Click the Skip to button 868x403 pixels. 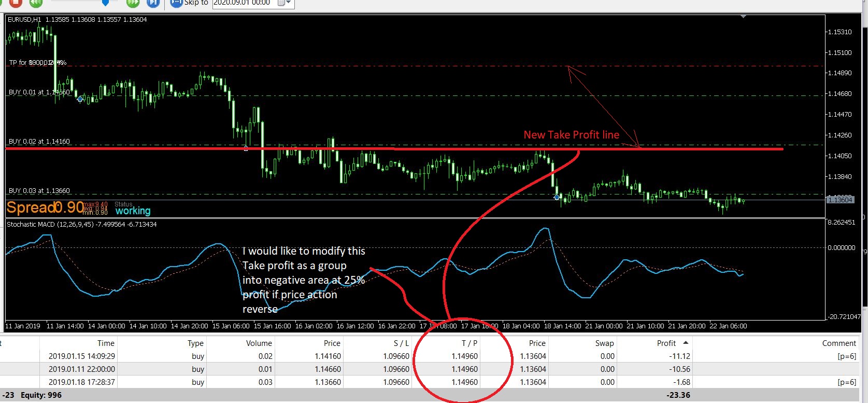(190, 3)
